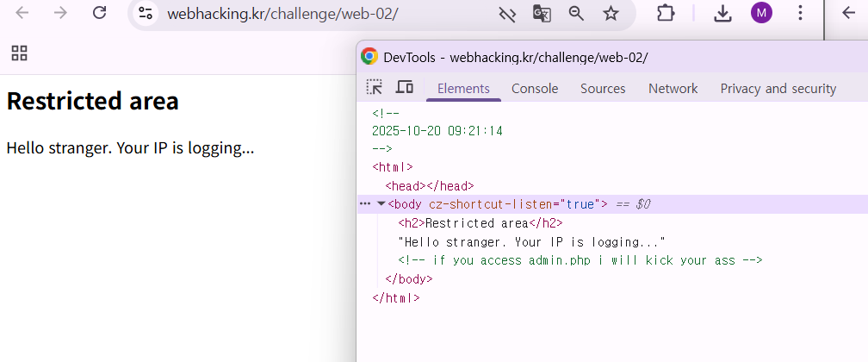Open the downloads icon
868x362 pixels.
click(x=722, y=13)
